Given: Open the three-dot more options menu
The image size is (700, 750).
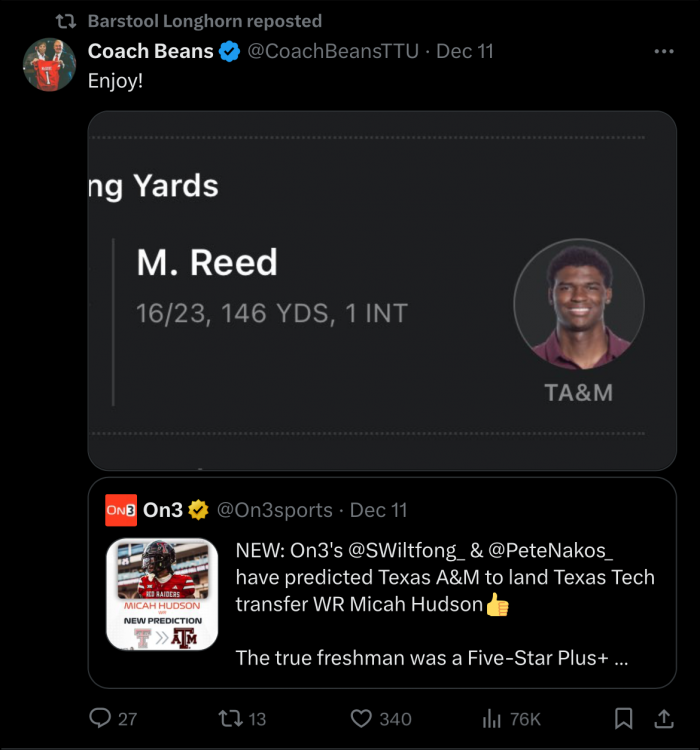Looking at the screenshot, I should click(663, 51).
